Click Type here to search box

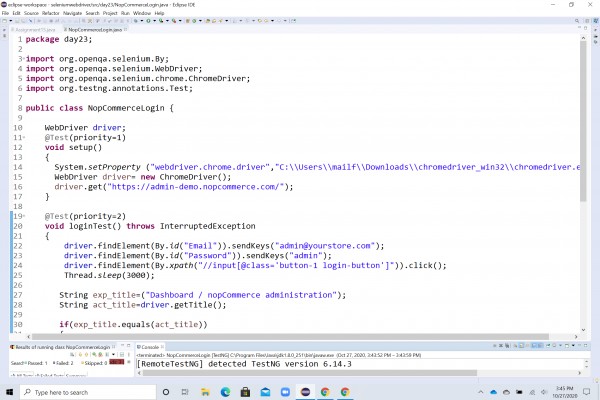(88, 392)
